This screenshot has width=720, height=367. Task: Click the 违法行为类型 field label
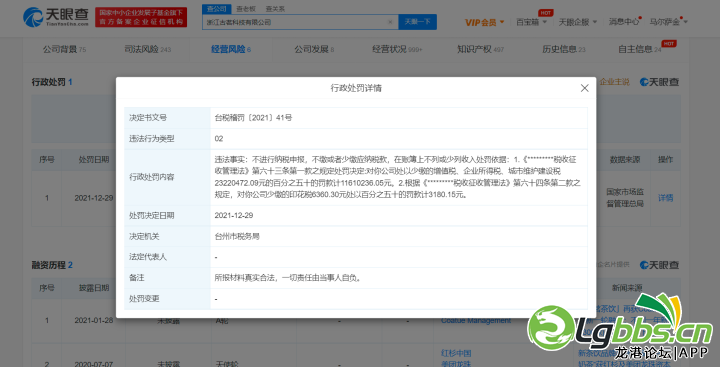(152, 139)
